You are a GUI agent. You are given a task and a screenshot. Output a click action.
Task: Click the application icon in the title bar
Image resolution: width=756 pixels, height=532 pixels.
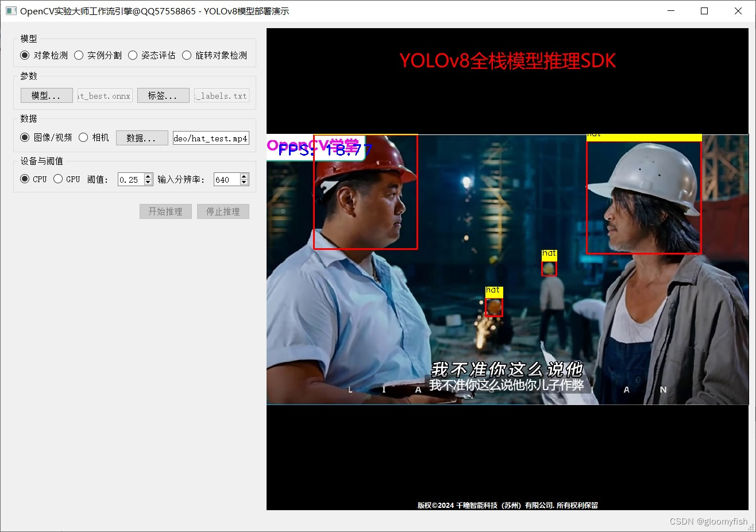click(11, 10)
